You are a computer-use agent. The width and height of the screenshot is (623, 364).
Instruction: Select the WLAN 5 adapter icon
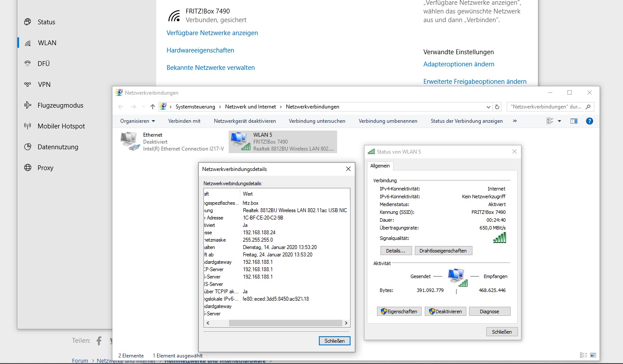tap(240, 141)
